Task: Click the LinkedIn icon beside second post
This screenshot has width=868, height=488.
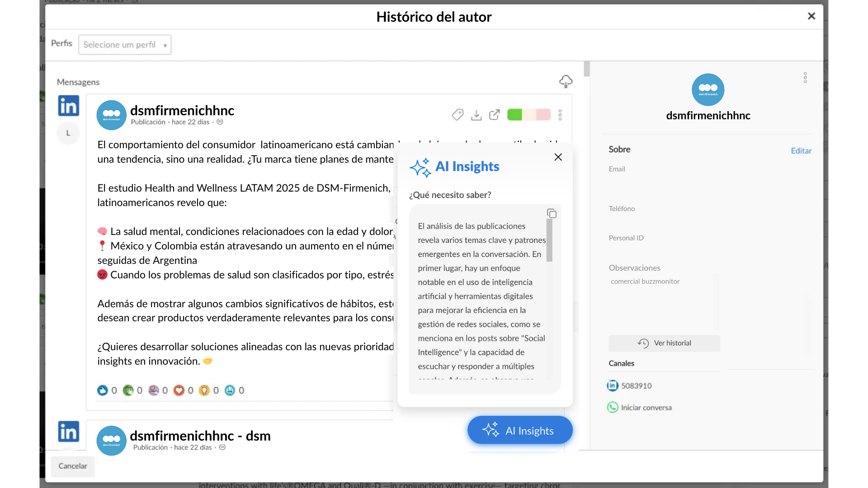Action: (x=69, y=432)
